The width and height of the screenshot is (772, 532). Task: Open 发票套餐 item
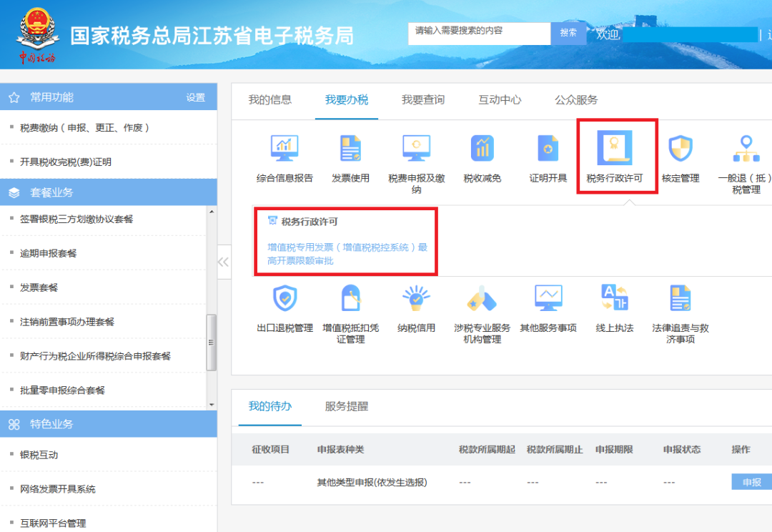39,287
